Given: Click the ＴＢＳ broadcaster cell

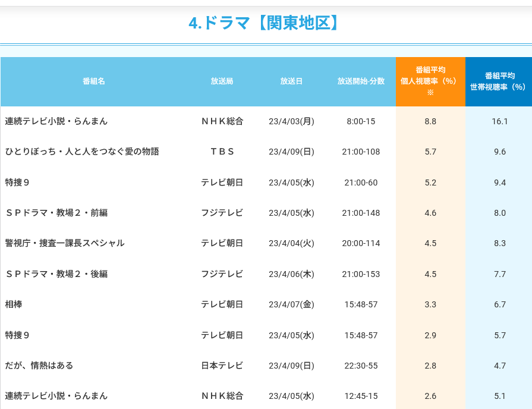Looking at the screenshot, I should [x=222, y=152].
